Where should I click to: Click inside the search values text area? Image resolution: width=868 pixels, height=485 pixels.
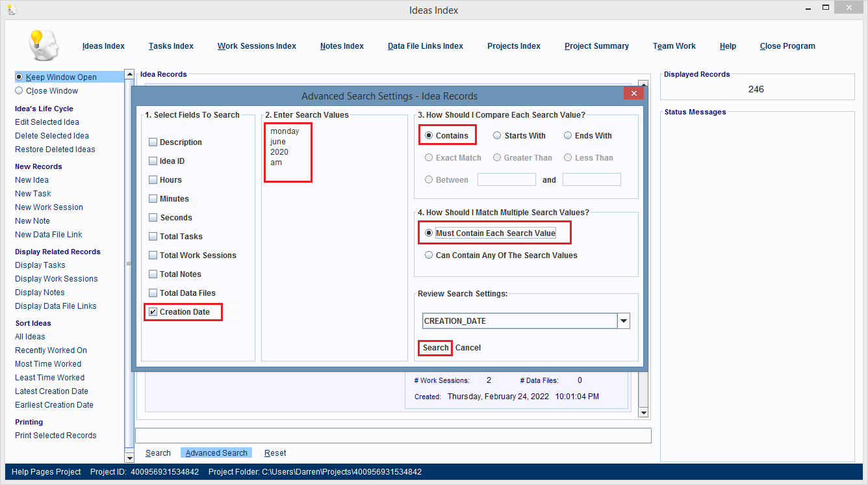pyautogui.click(x=335, y=241)
